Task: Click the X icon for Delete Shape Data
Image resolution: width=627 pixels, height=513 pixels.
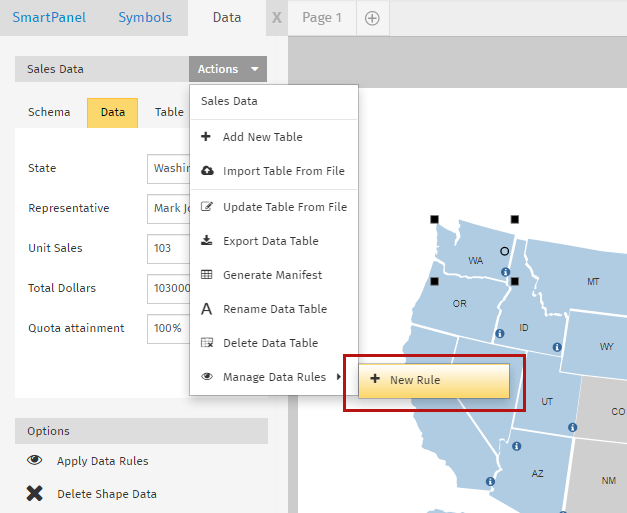Action: coord(35,493)
